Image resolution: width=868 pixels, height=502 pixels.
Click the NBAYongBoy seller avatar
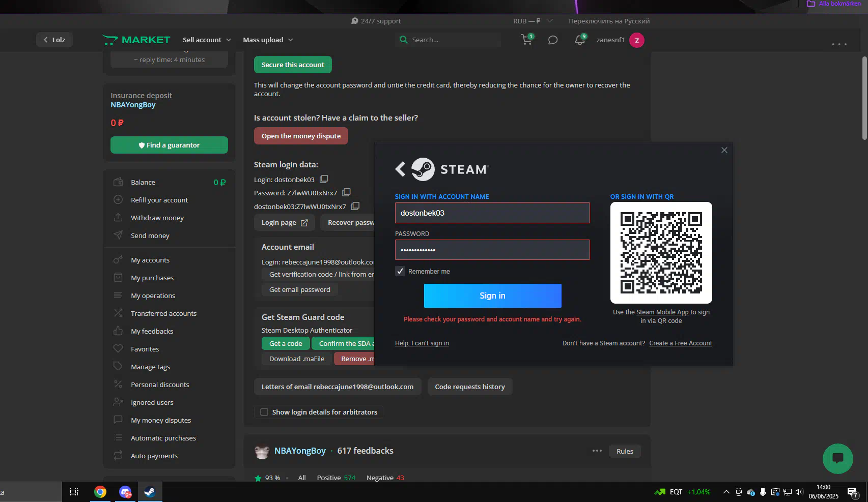coord(262,451)
